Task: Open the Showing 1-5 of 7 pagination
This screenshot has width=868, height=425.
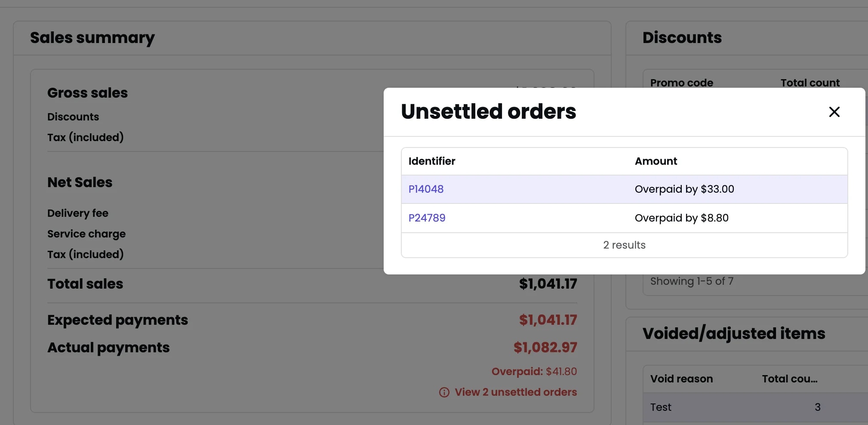Action: 692,281
